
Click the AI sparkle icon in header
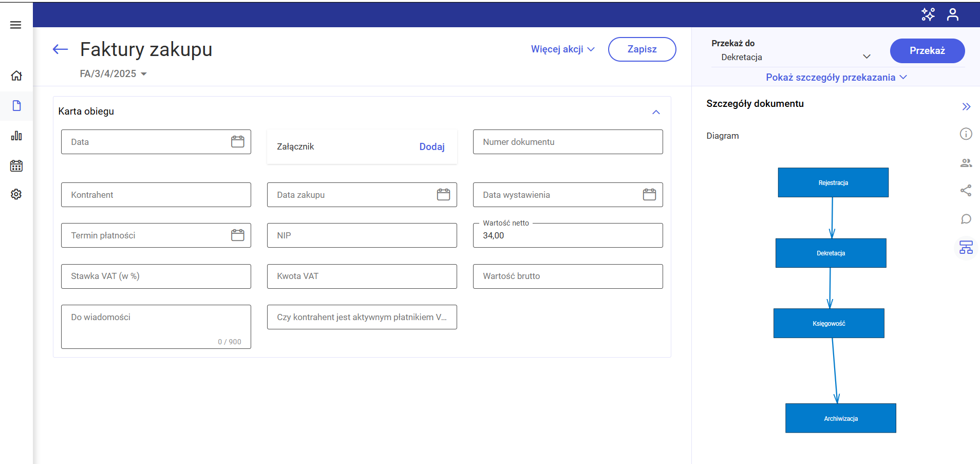click(928, 14)
